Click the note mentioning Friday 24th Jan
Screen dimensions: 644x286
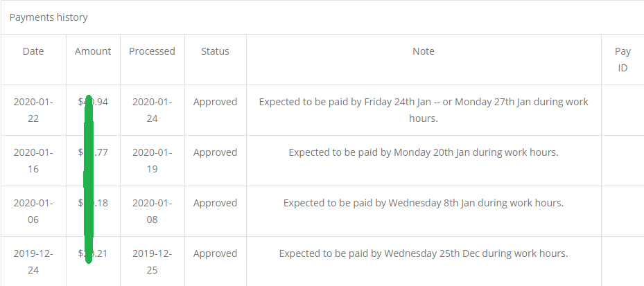coord(424,110)
